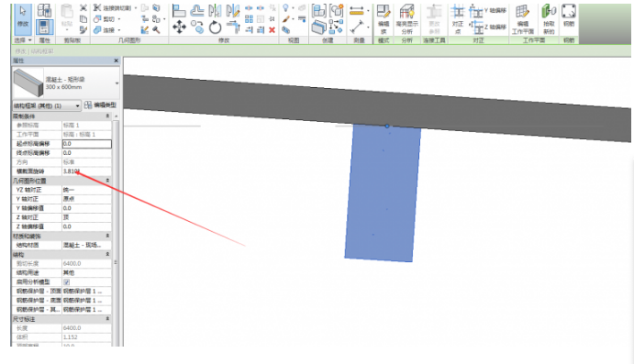Click the Y 轴对正 value 原点
This screenshot has height=364, width=634.
click(x=86, y=199)
